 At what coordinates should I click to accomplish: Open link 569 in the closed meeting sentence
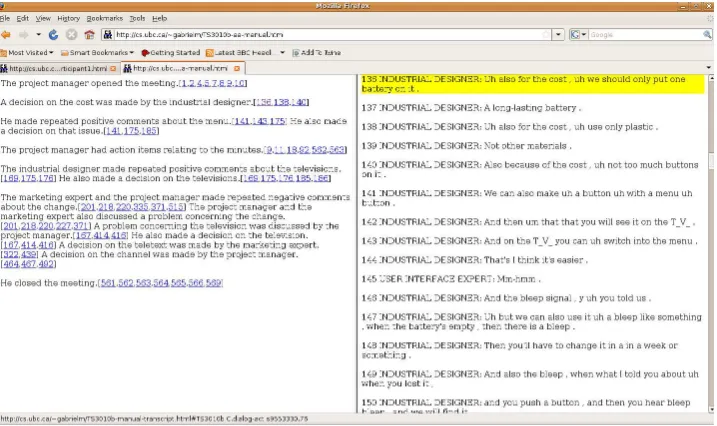(214, 283)
